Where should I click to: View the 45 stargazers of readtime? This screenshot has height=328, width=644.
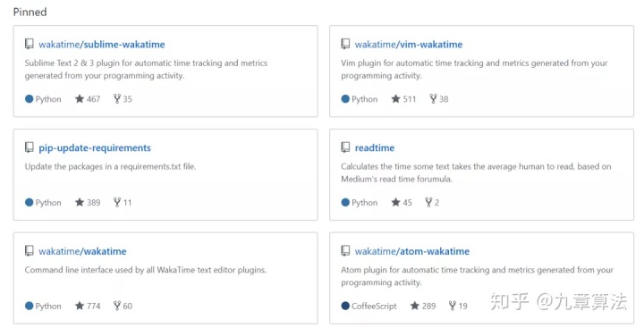pyautogui.click(x=402, y=202)
